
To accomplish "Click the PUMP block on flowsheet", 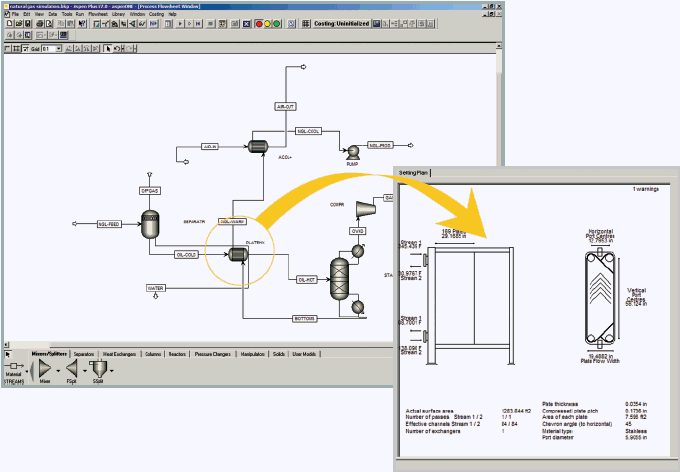I will [x=352, y=151].
